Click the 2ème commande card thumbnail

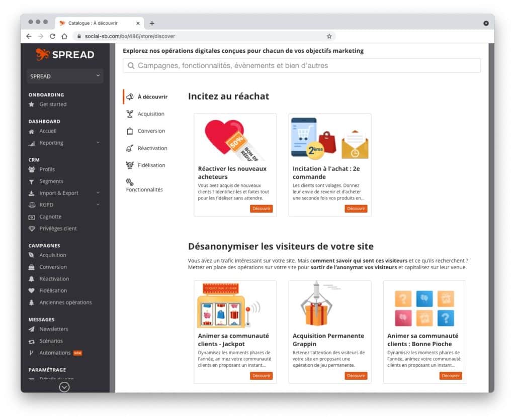pos(330,139)
